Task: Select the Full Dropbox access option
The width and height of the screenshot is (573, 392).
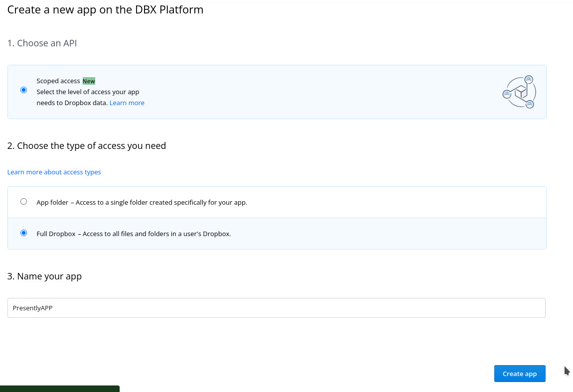Action: [23, 233]
